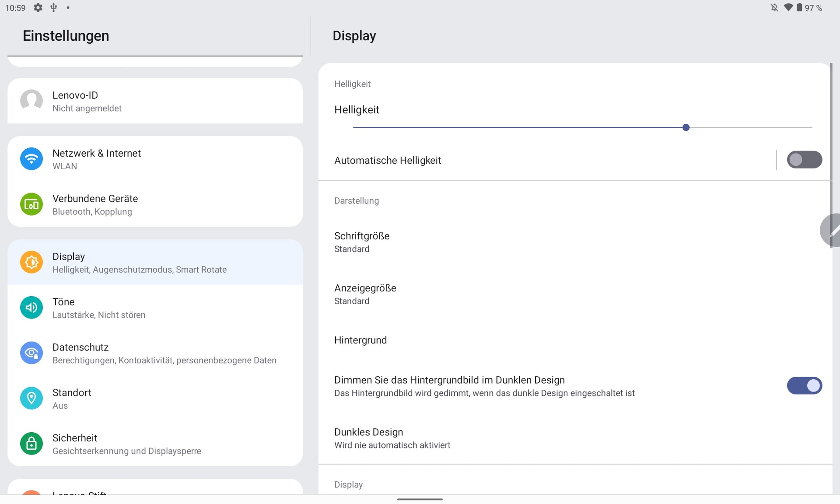Image resolution: width=840 pixels, height=504 pixels.
Task: Open the blue Wi-Fi Netzwerk & Internet icon
Action: point(31,159)
